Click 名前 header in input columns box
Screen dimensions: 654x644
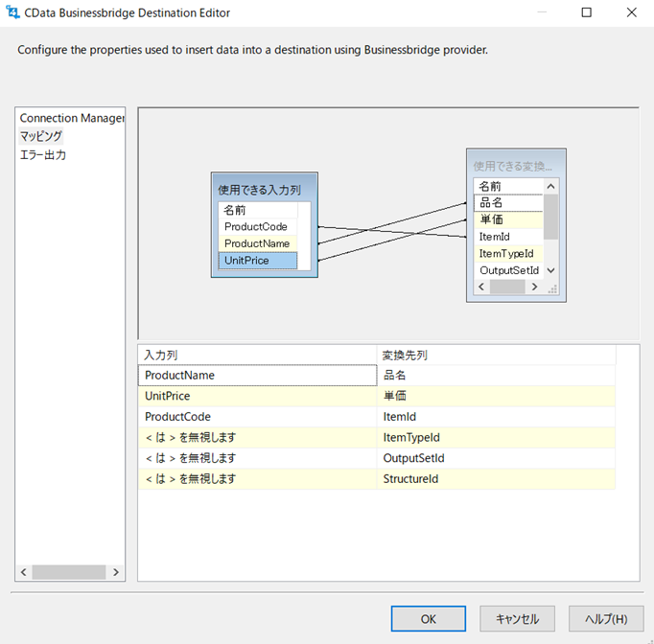tap(258, 210)
